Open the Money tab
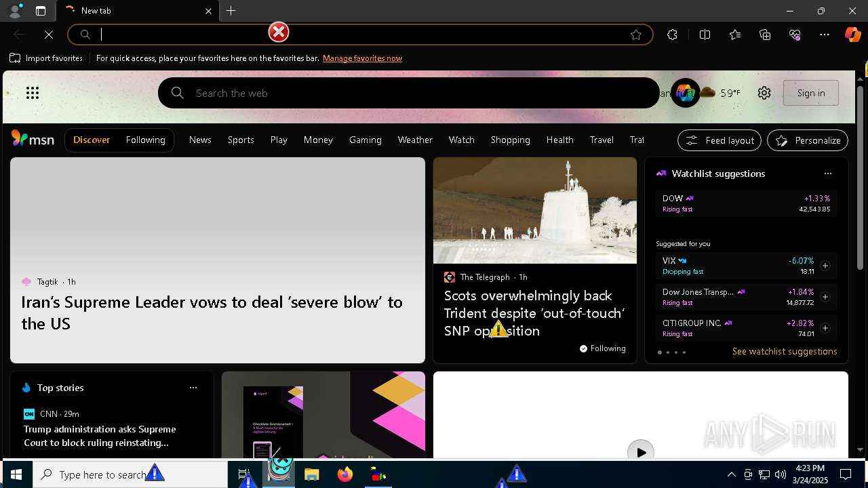Viewport: 868px width, 488px height. point(318,140)
